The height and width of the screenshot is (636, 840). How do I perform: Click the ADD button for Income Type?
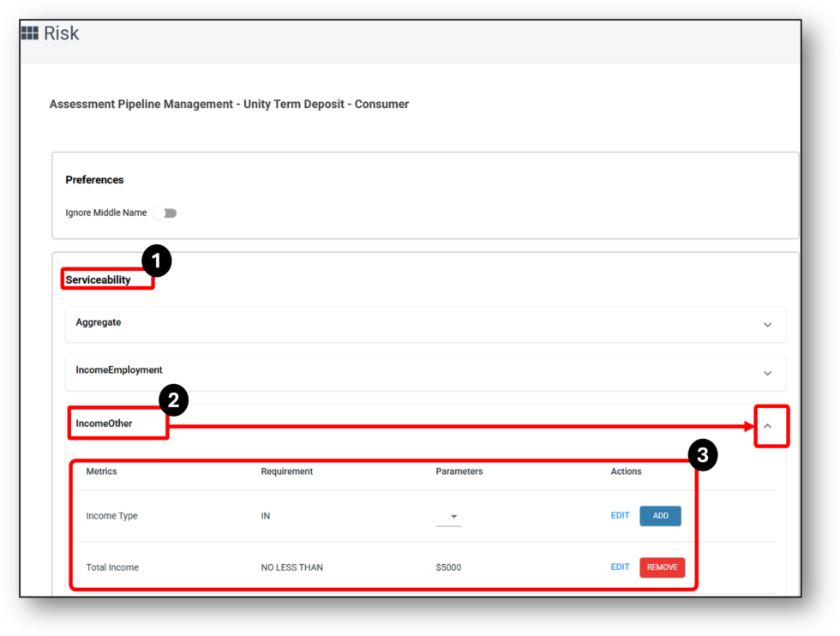(x=660, y=515)
